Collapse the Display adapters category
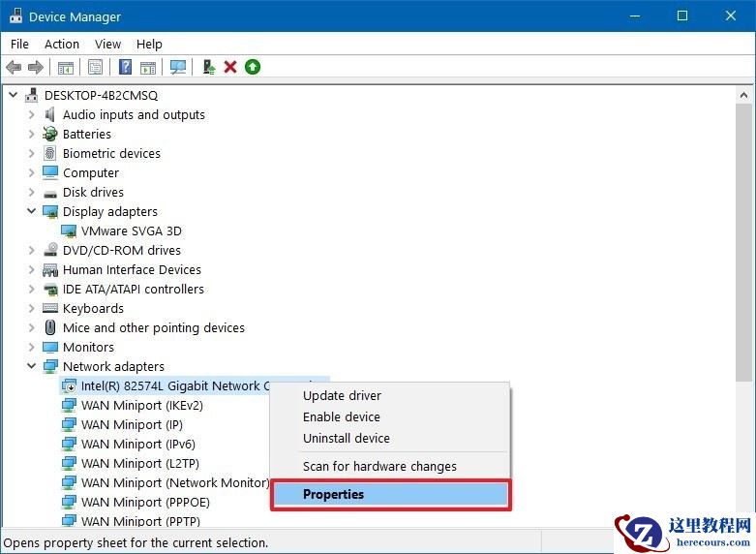The image size is (756, 554). point(31,211)
